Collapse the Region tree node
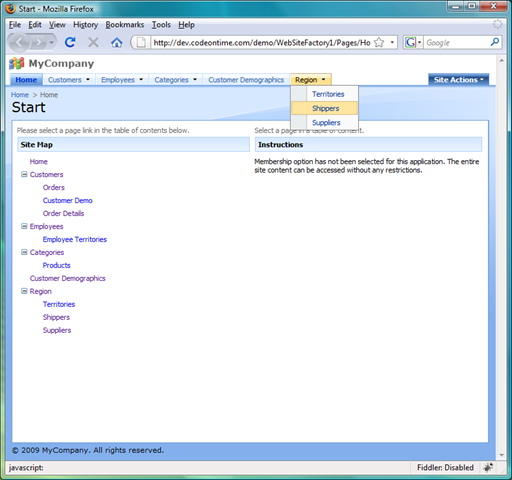The width and height of the screenshot is (512, 480). (24, 291)
